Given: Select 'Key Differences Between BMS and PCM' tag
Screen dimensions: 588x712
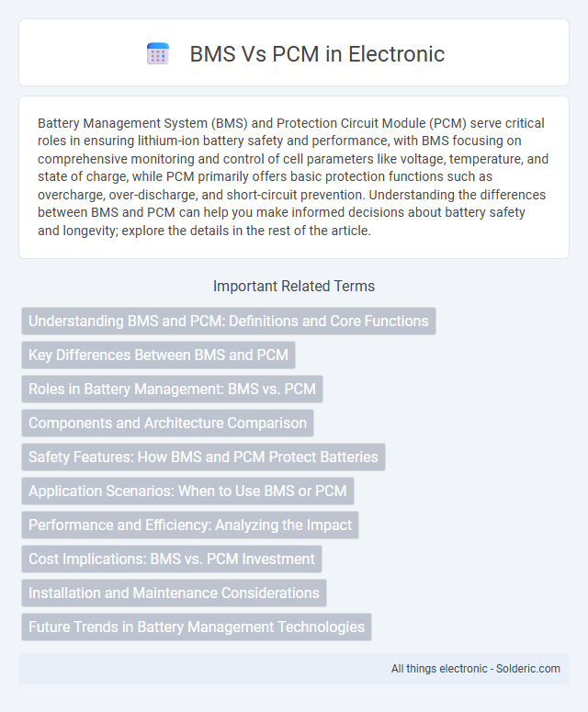Looking at the screenshot, I should 158,356.
